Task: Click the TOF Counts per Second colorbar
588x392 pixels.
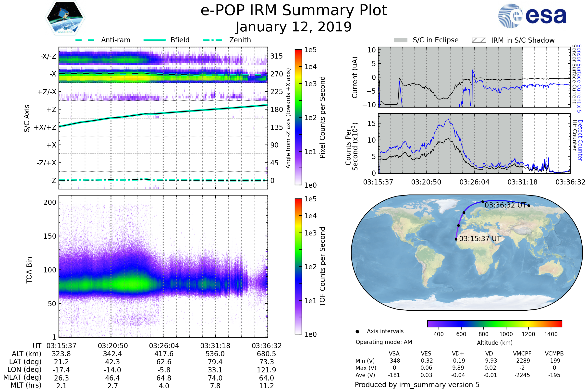Action: 298,266
